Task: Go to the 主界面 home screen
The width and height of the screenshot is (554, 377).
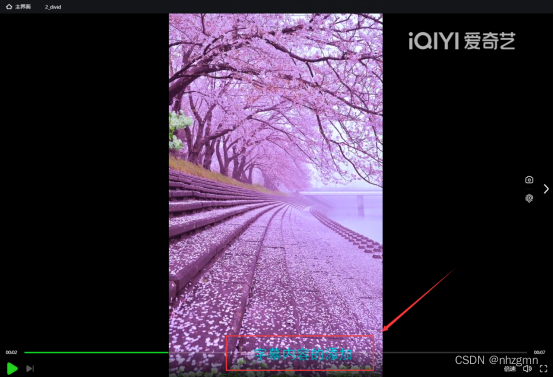Action: click(18, 7)
